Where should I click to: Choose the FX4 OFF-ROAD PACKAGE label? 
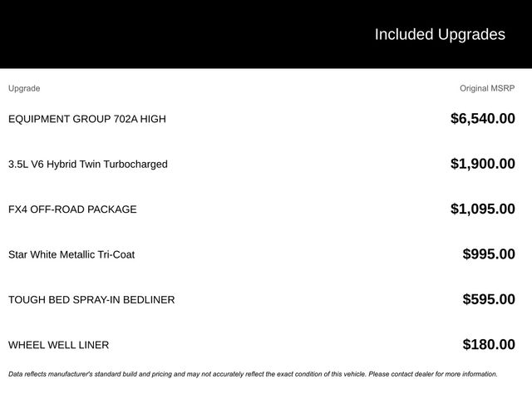point(72,209)
